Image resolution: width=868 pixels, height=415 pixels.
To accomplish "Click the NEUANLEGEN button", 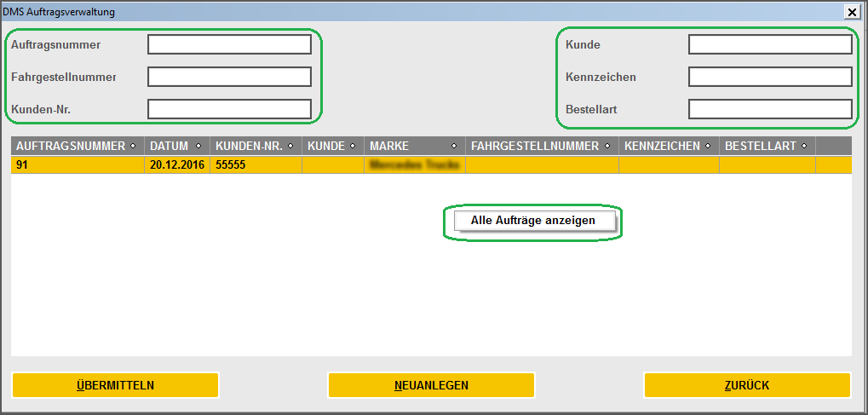I will (x=431, y=385).
